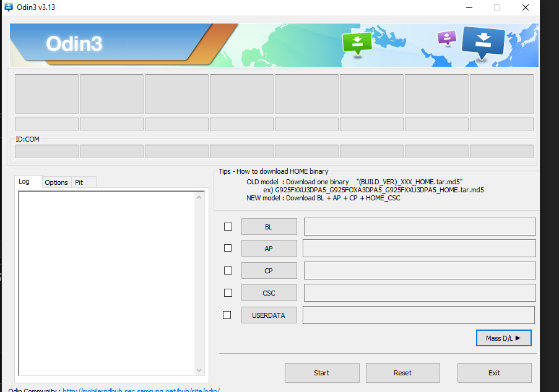
Task: Switch to the Options tab
Action: (x=56, y=182)
